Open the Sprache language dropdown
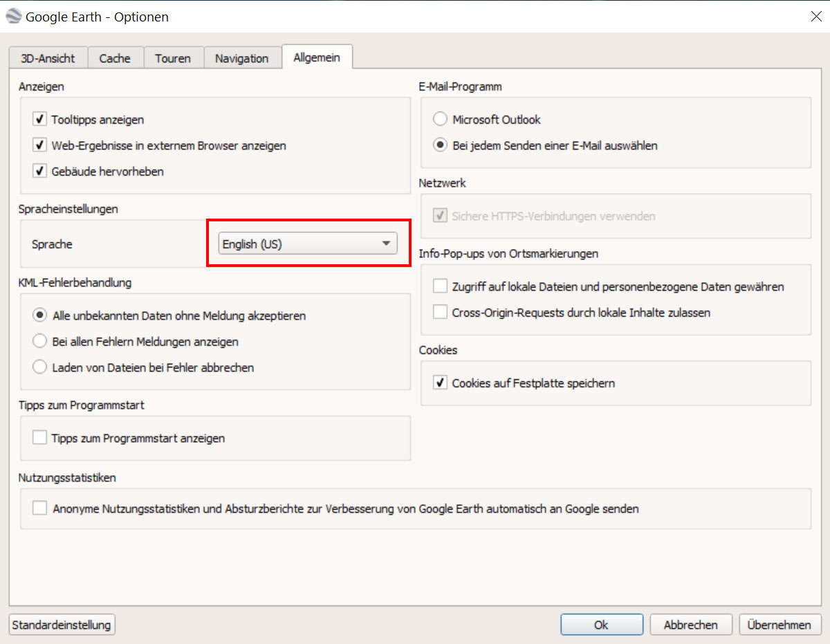830x644 pixels. (x=308, y=243)
